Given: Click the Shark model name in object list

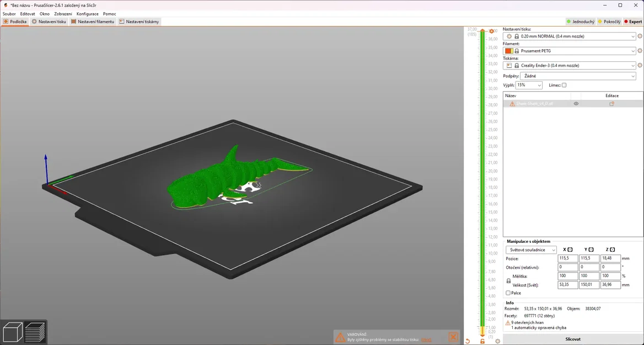Looking at the screenshot, I should pos(534,104).
